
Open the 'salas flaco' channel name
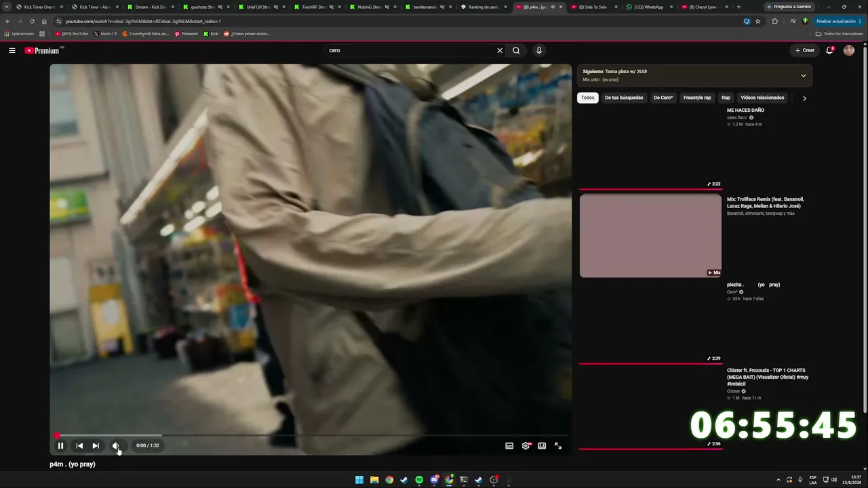736,117
